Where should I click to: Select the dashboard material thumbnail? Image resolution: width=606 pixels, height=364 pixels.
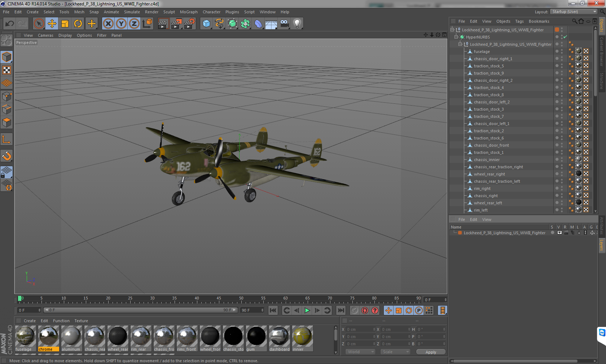[279, 338]
